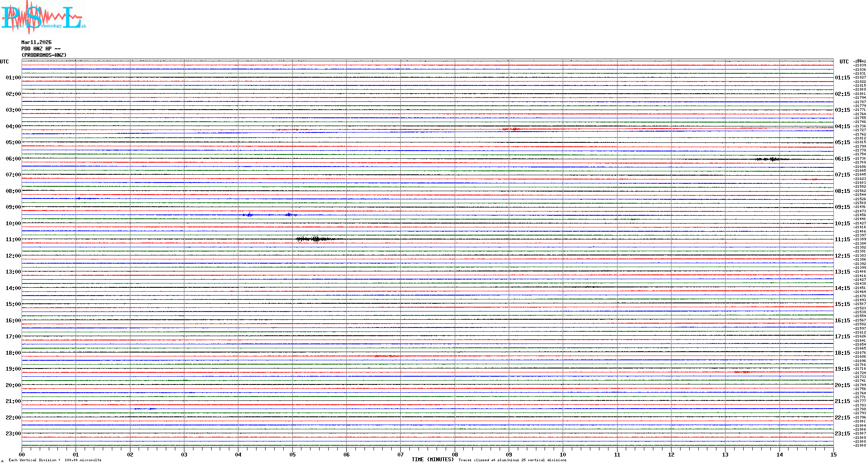Click the first blue burst near minute 04

pos(248,214)
